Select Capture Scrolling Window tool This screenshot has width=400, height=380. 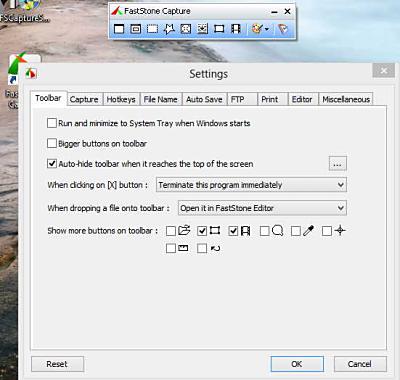[202, 29]
